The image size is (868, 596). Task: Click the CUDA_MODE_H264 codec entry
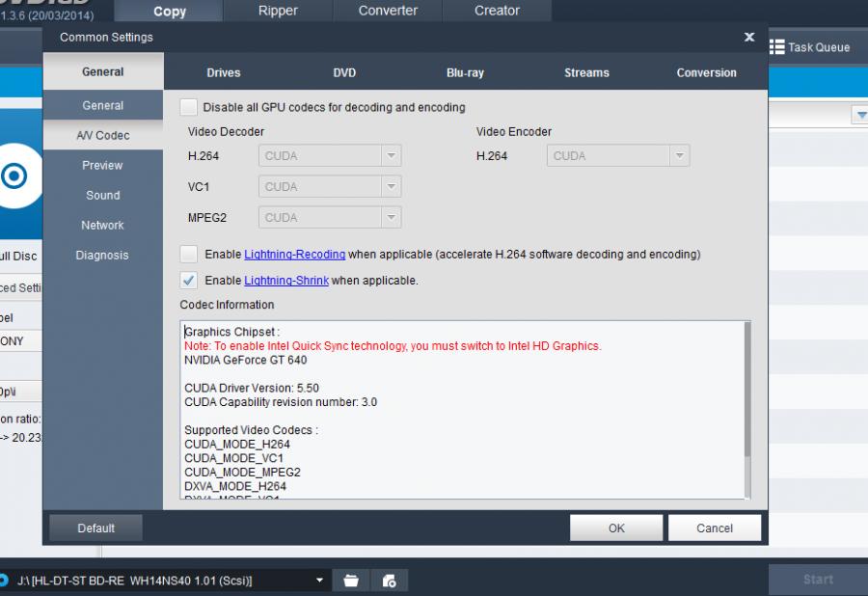[237, 445]
